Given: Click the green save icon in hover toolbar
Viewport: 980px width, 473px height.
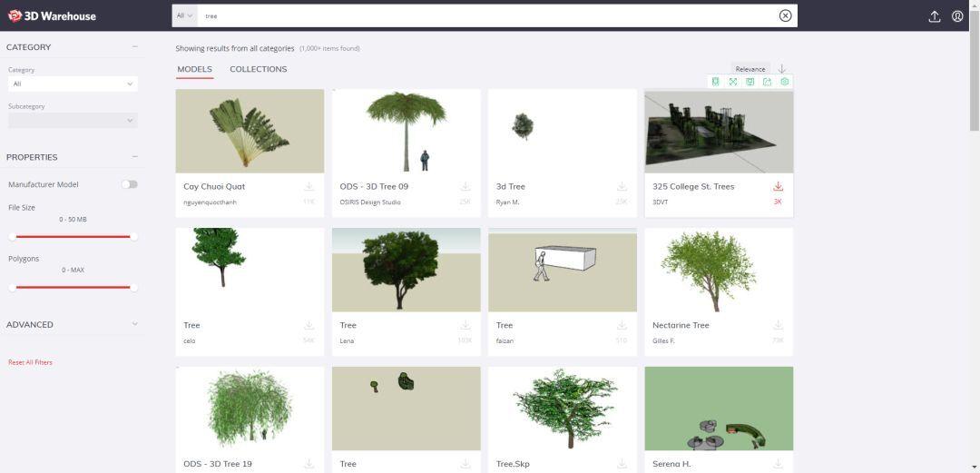Looking at the screenshot, I should [x=750, y=82].
